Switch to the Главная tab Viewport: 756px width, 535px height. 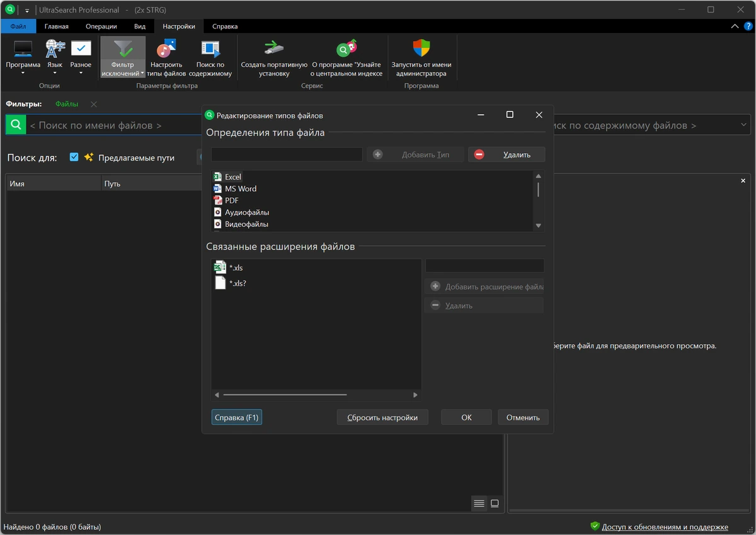coord(57,26)
